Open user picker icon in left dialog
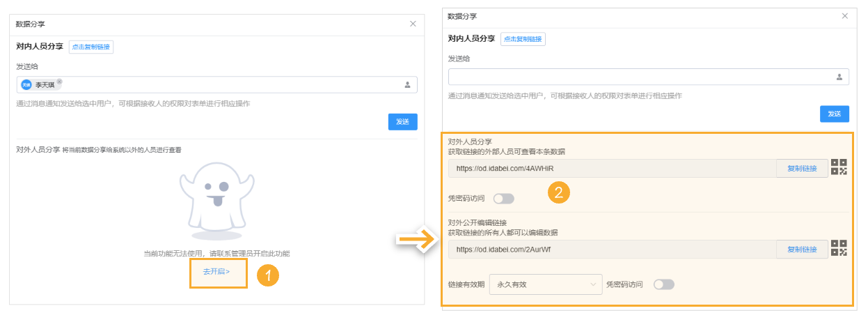868x336 pixels. (407, 85)
